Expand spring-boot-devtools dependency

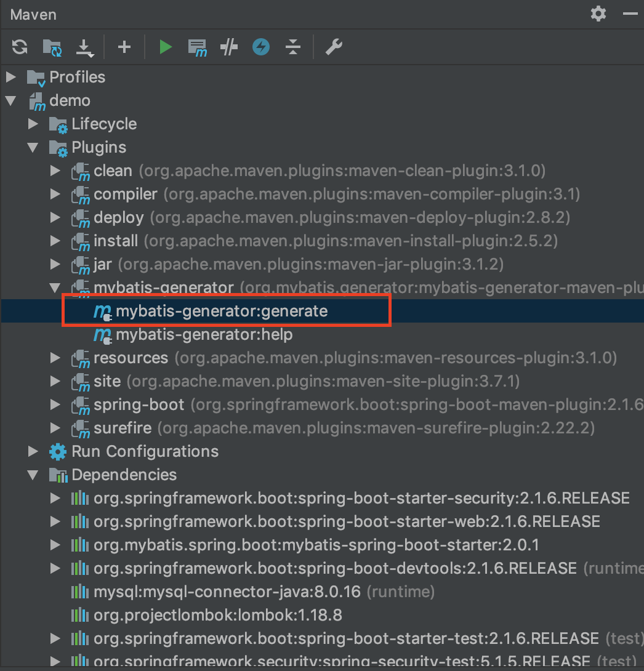55,568
